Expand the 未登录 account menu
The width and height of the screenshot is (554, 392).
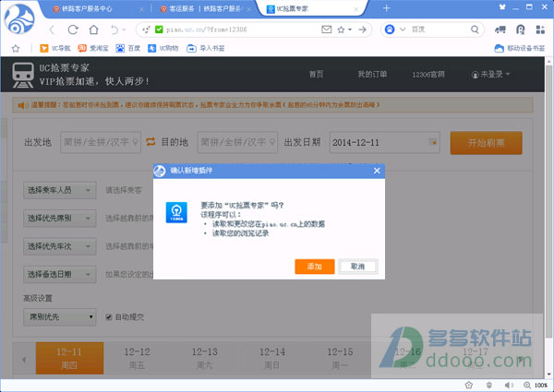(491, 75)
